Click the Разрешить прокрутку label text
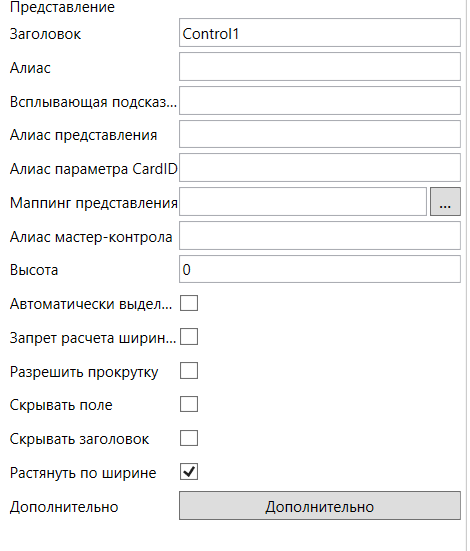This screenshot has height=551, width=470. 84,372
